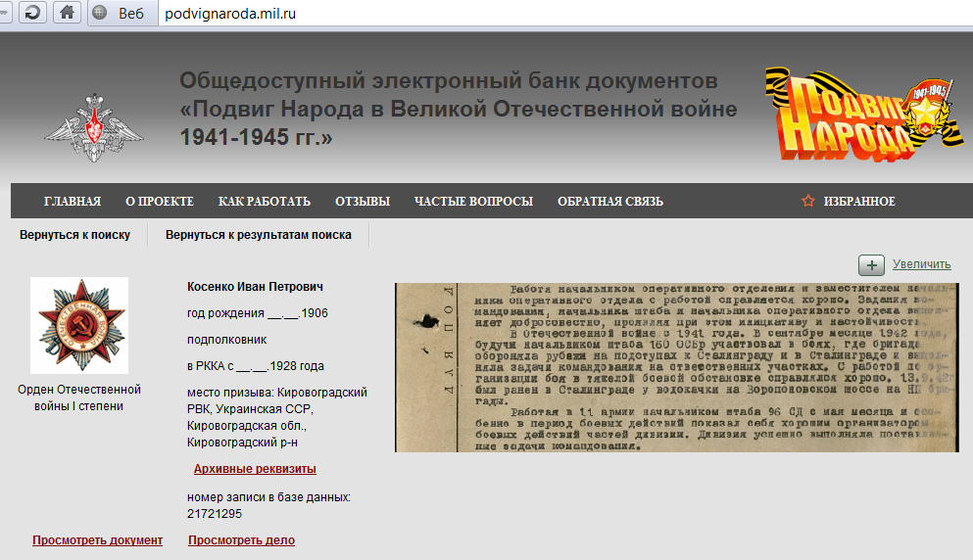The width and height of the screenshot is (973, 560).
Task: Click the globe "Веб" button
Action: pos(118,14)
